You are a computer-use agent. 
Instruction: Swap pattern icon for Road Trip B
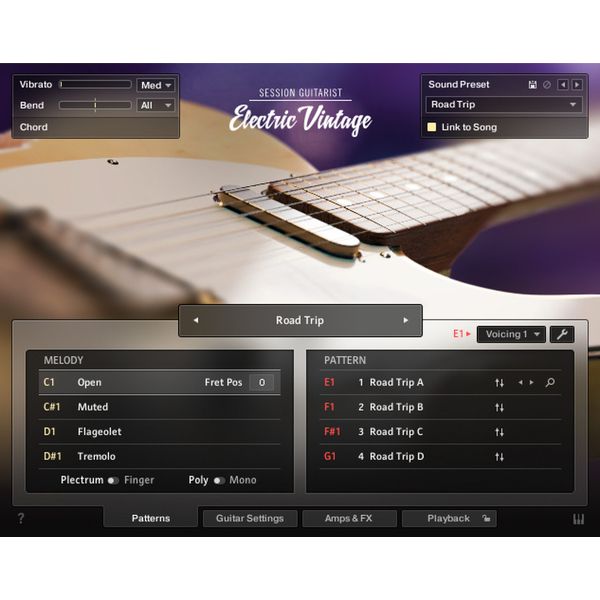tap(499, 407)
